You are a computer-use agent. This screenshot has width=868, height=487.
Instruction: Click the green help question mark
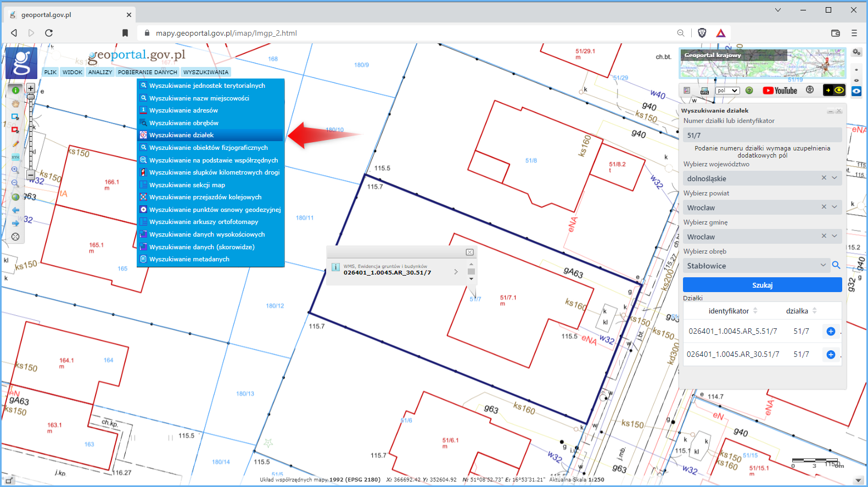pyautogui.click(x=749, y=91)
